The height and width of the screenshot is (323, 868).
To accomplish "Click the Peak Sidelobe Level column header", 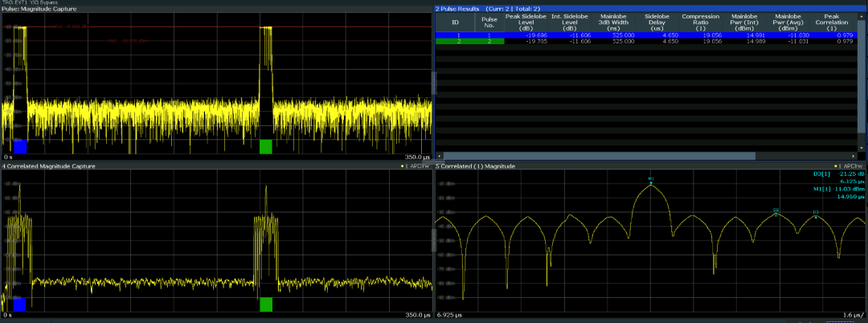I will 526,22.
